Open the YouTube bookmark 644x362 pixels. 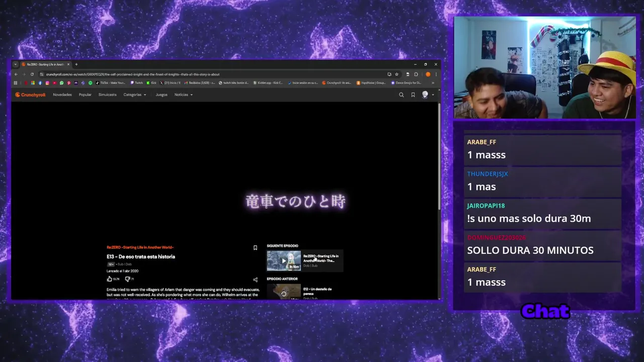click(54, 83)
